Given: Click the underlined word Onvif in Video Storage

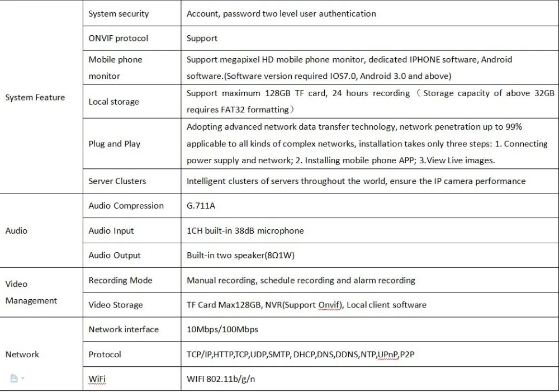Looking at the screenshot, I should tap(329, 305).
